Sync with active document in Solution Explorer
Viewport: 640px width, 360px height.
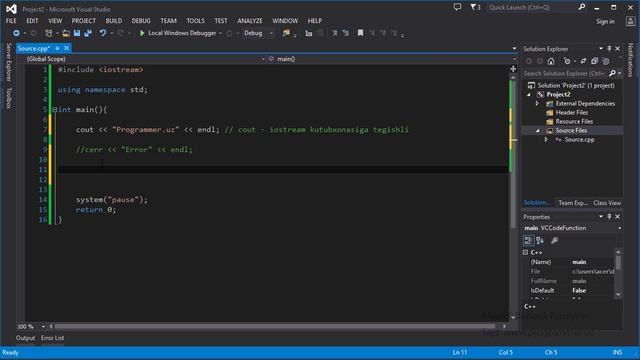pyautogui.click(x=583, y=61)
